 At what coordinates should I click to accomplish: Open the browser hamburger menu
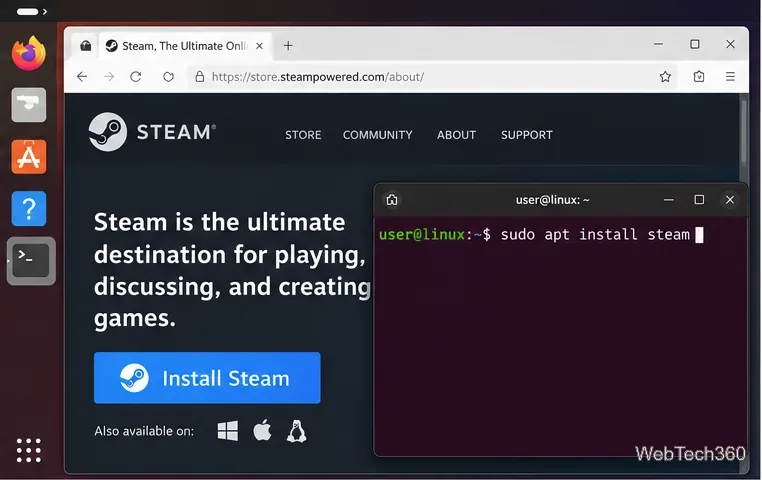(x=730, y=76)
